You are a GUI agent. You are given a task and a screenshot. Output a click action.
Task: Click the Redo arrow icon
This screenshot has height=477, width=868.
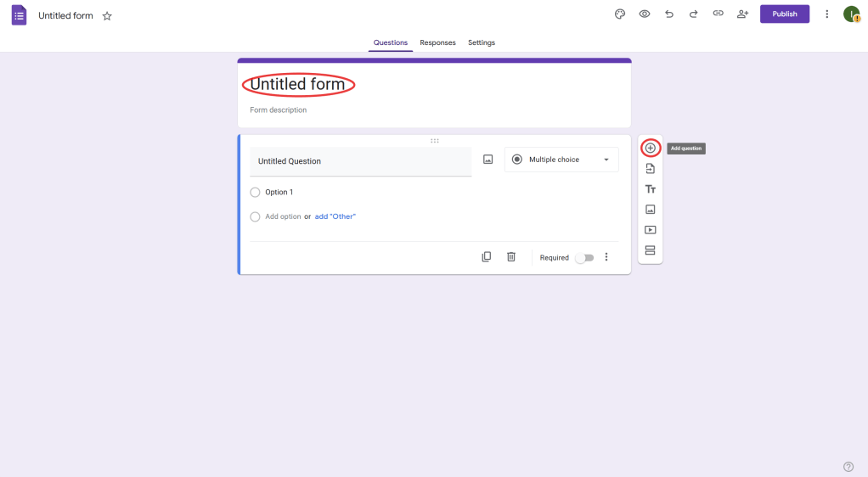point(693,14)
